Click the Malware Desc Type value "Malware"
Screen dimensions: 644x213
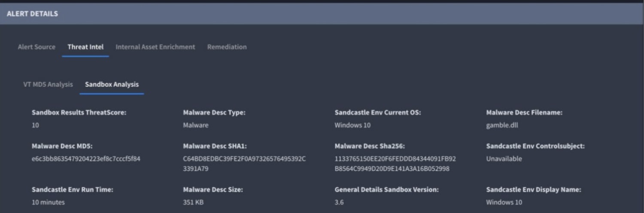point(195,125)
